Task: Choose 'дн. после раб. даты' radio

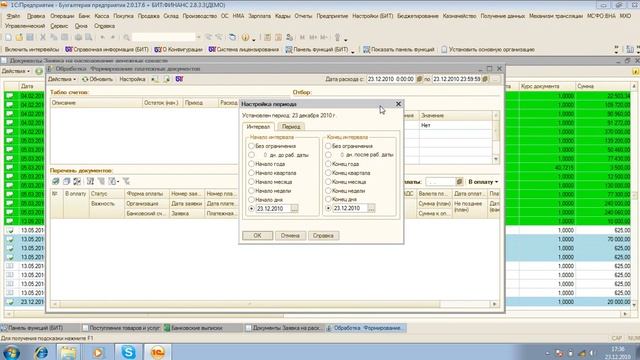Action: 328,155
